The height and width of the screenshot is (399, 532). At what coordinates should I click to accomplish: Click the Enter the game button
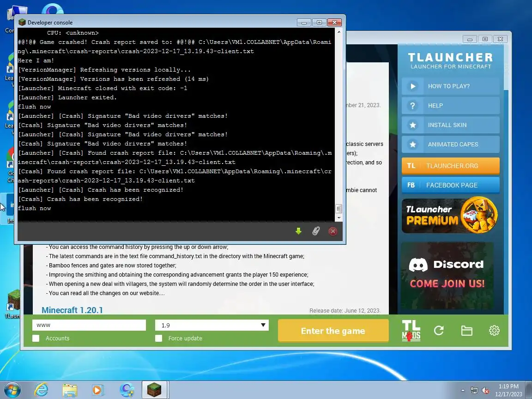pos(333,331)
